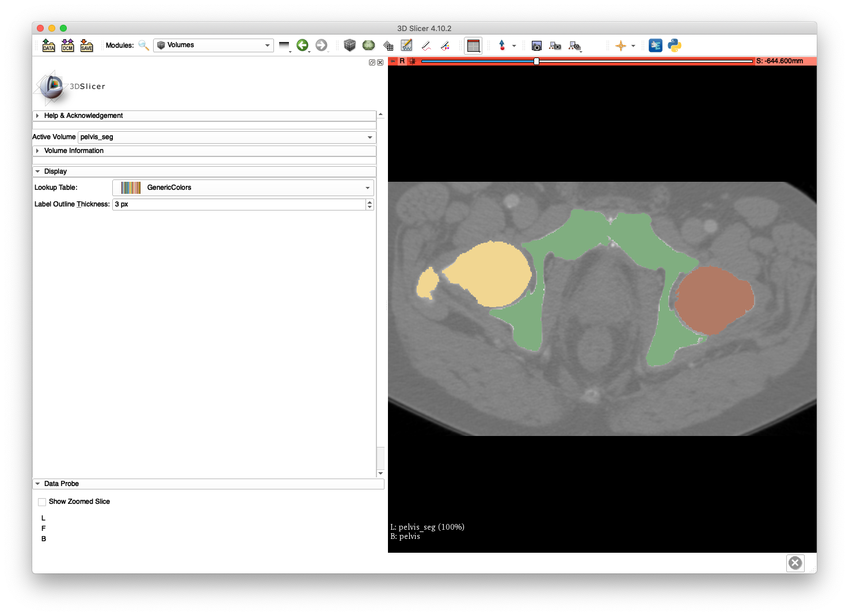Open scene views capture icon

555,46
